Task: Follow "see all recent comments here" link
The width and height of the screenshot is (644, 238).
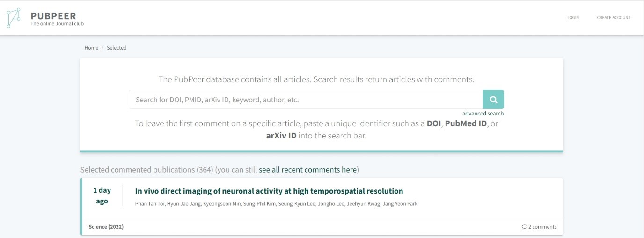Action: (307, 170)
